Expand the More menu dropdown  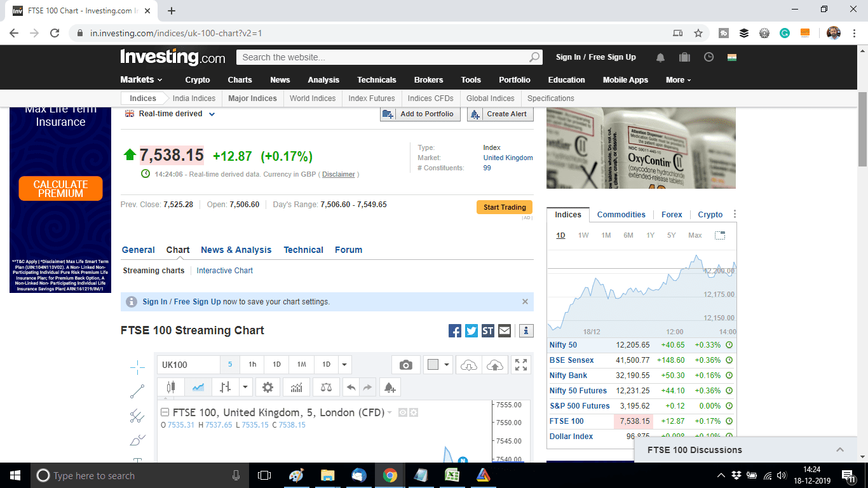coord(679,80)
